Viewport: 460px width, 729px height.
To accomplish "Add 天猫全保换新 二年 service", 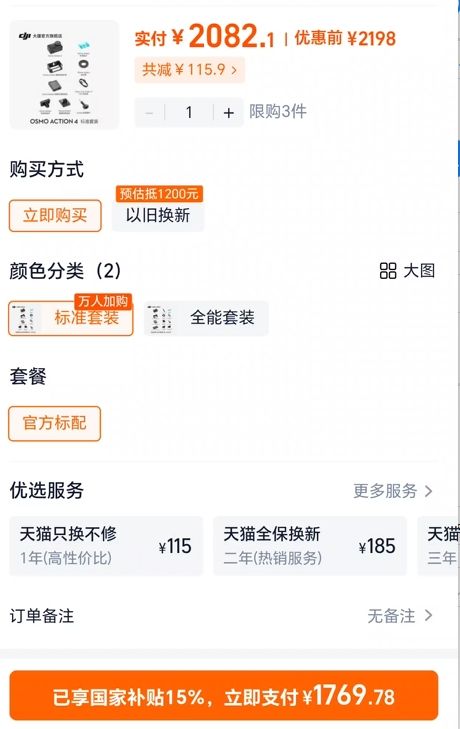I will tap(310, 546).
